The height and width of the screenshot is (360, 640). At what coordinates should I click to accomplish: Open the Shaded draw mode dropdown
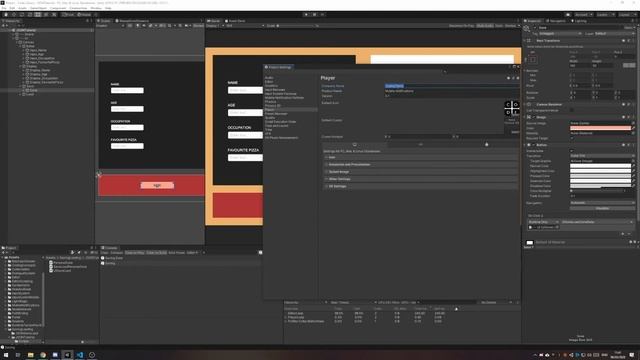pos(110,26)
